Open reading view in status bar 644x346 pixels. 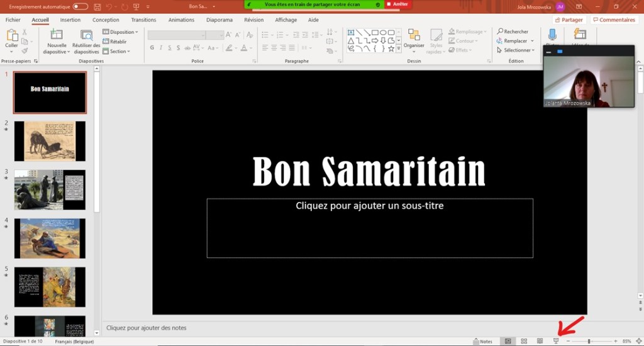pos(540,341)
